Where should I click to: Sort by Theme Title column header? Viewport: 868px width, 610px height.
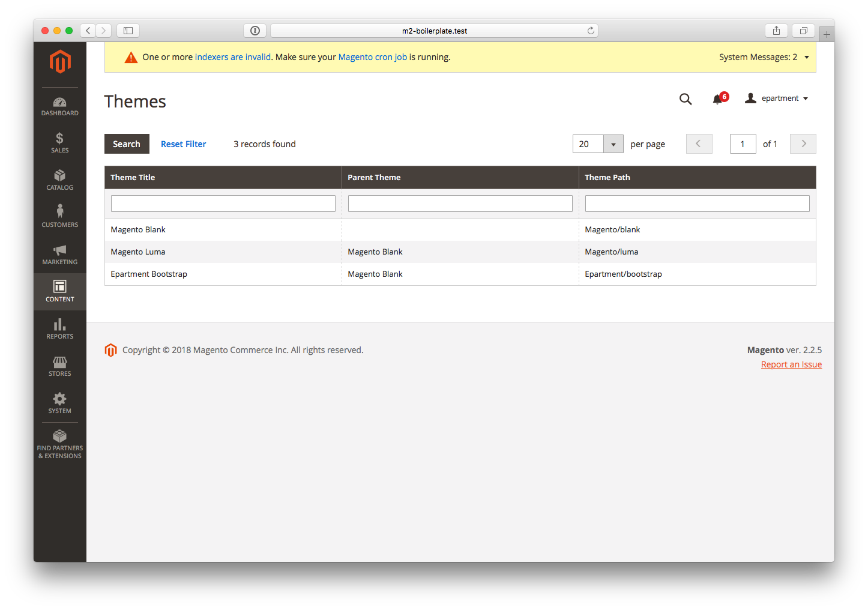click(223, 178)
